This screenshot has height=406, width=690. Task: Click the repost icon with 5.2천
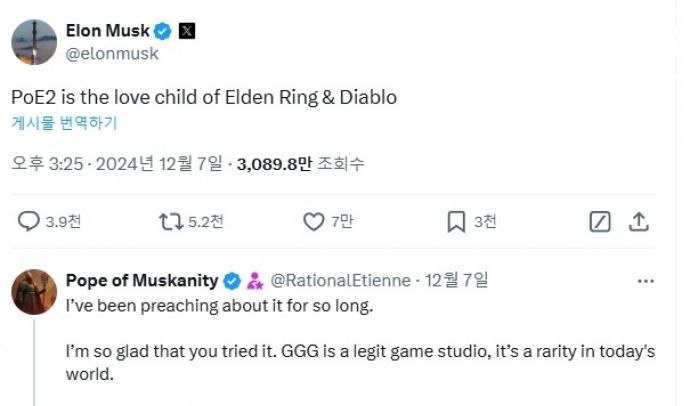tap(170, 221)
